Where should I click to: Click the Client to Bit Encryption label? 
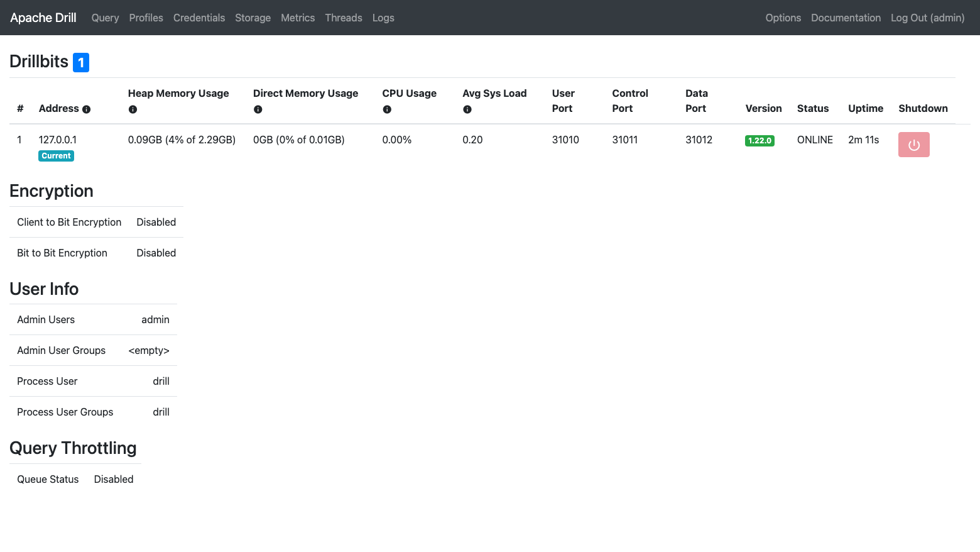click(x=69, y=222)
